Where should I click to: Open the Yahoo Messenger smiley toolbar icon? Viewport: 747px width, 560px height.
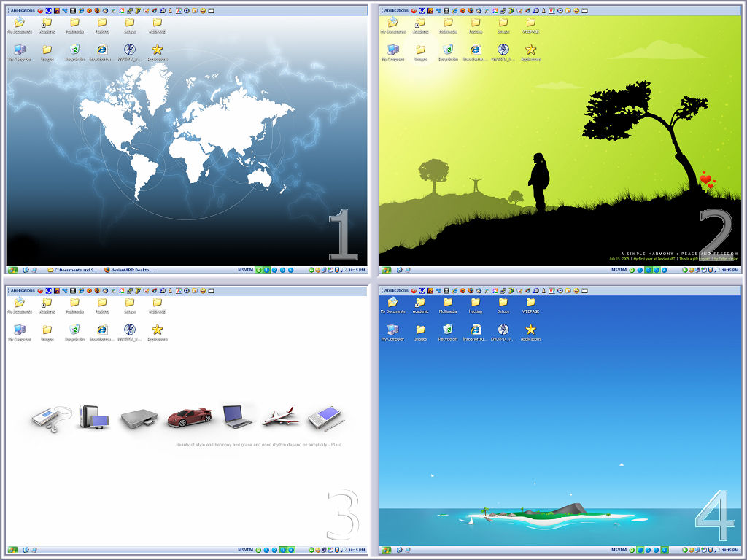pyautogui.click(x=203, y=11)
